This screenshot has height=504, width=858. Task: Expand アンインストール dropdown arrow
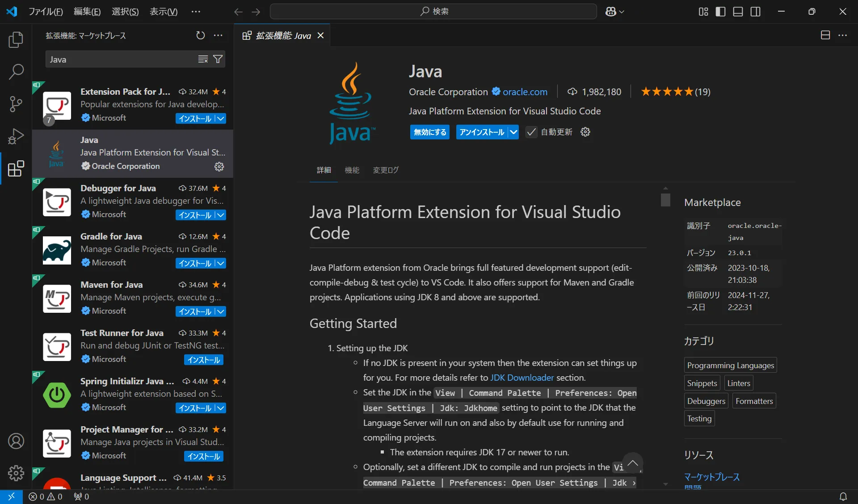tap(513, 132)
